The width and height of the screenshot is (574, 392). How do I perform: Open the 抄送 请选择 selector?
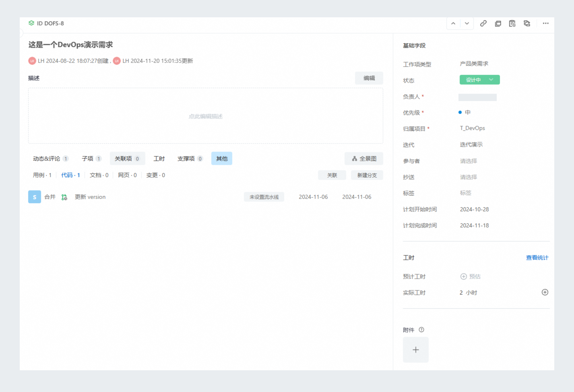pyautogui.click(x=469, y=177)
